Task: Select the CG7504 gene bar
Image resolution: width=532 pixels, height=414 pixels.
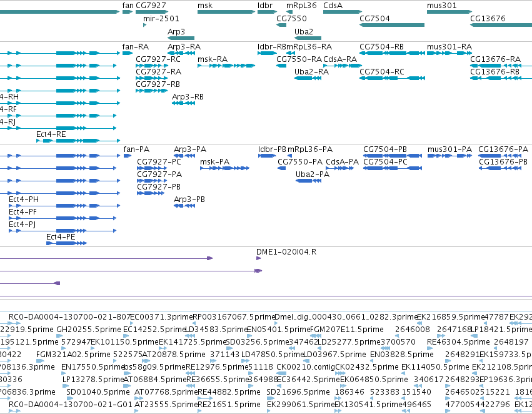Action: (392, 25)
